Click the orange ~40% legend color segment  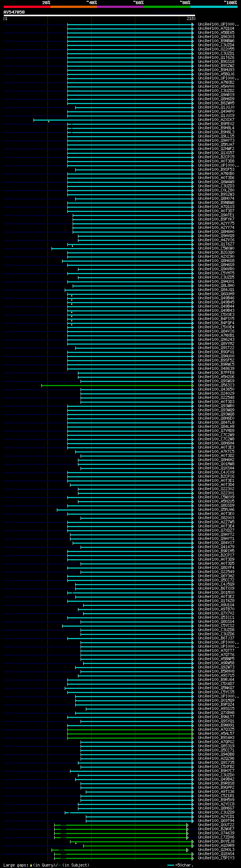pos(74,7)
